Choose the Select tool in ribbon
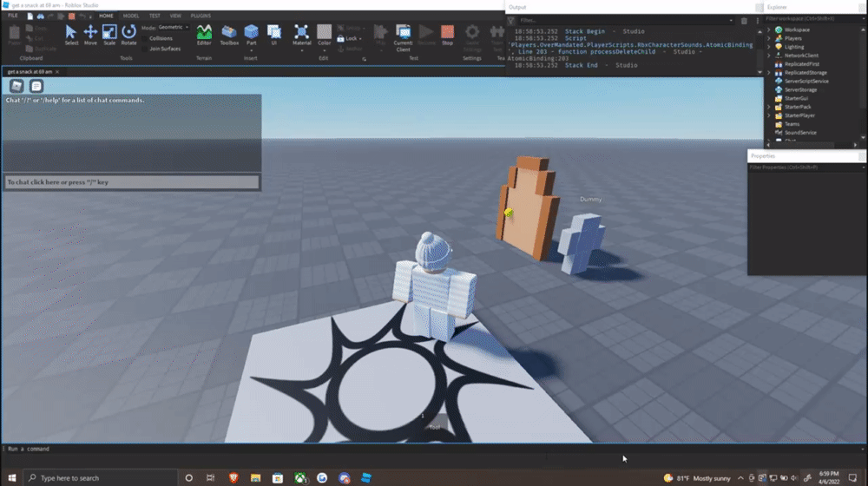Image resolution: width=868 pixels, height=486 pixels. tap(71, 35)
